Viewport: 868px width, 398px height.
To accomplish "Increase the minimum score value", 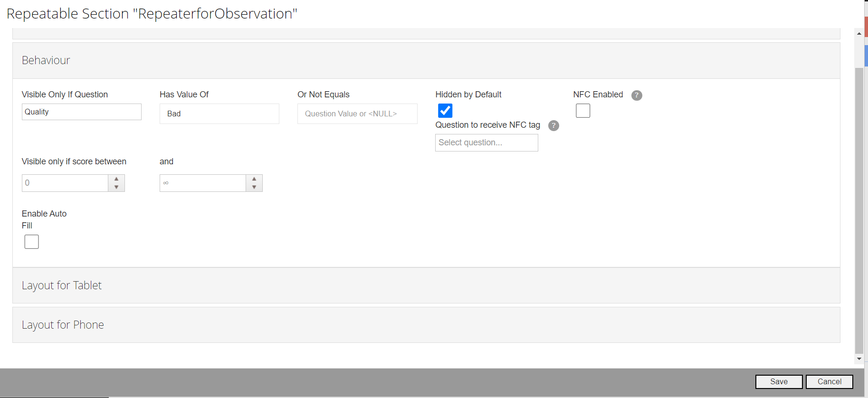I will [x=116, y=179].
